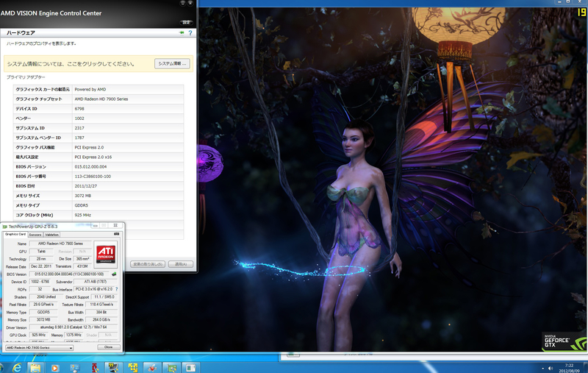This screenshot has width=588, height=373.
Task: Click the tray volume speaker icon
Action: tap(551, 368)
